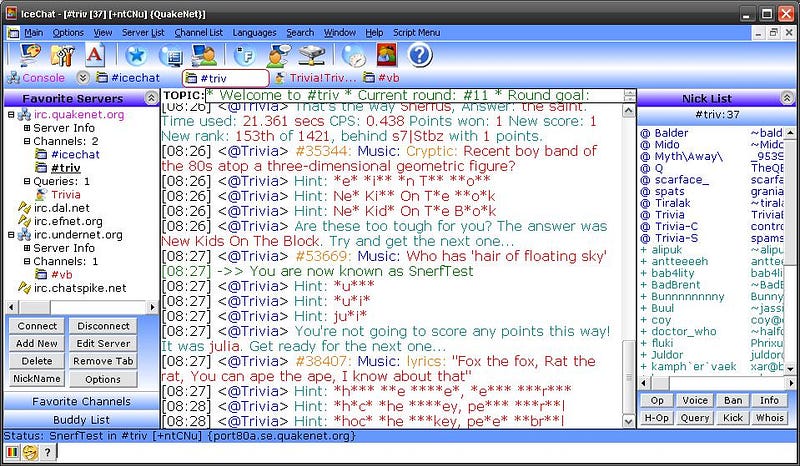The width and height of the screenshot is (800, 466).
Task: Click the irc.efnet.org server lightning icon
Action: [x=24, y=221]
